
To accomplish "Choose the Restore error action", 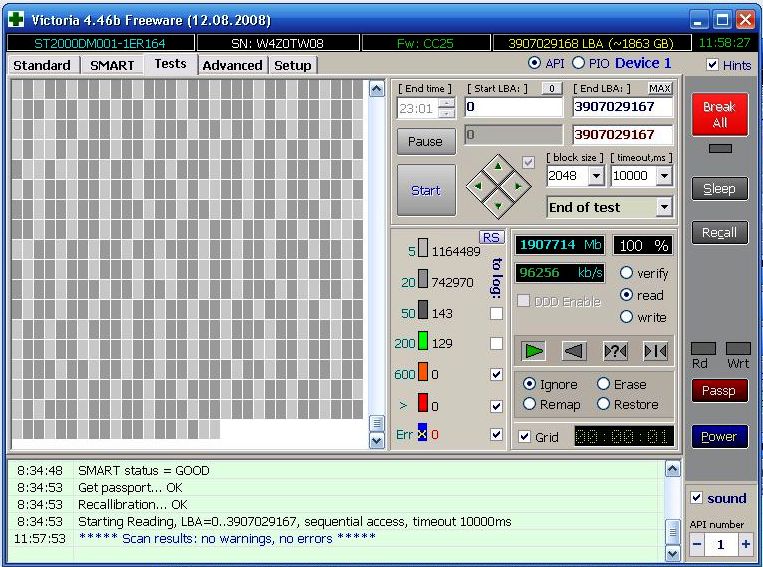I will (603, 404).
